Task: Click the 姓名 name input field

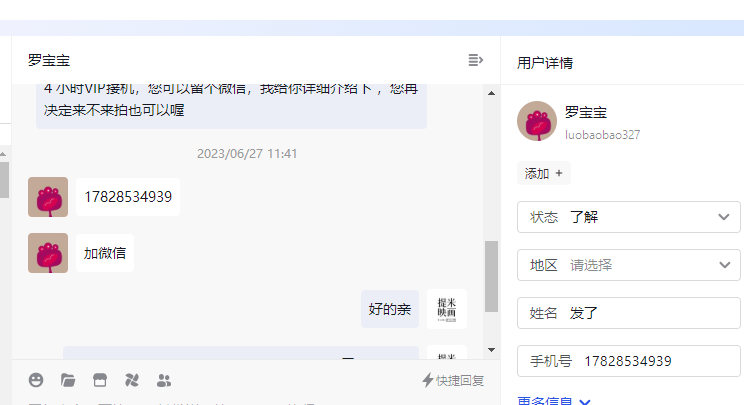Action: coord(628,313)
